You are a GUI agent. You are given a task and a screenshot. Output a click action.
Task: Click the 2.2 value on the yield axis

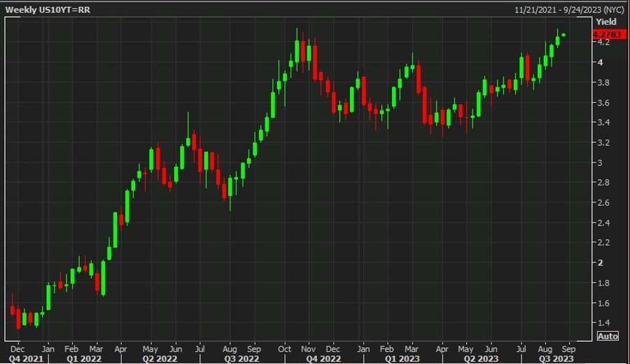603,242
